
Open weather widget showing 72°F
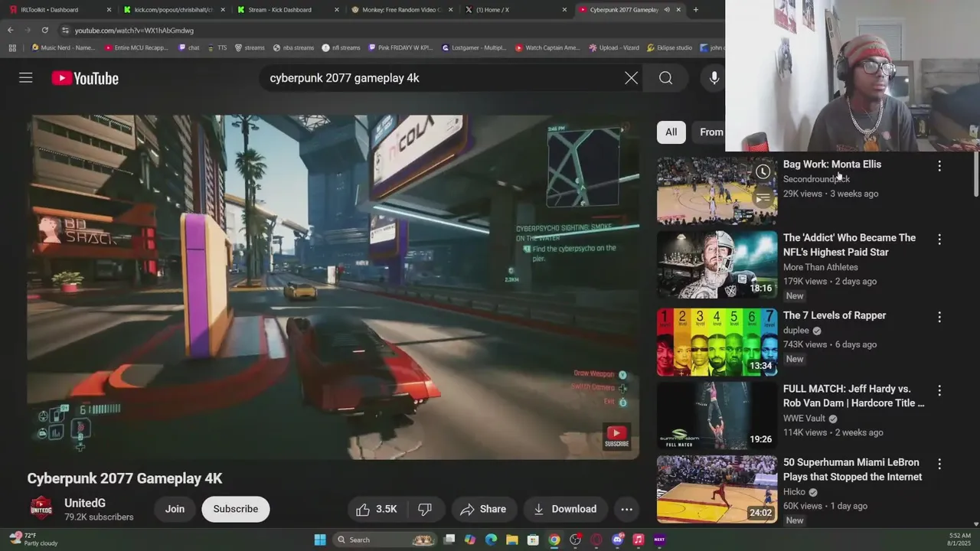tap(33, 540)
